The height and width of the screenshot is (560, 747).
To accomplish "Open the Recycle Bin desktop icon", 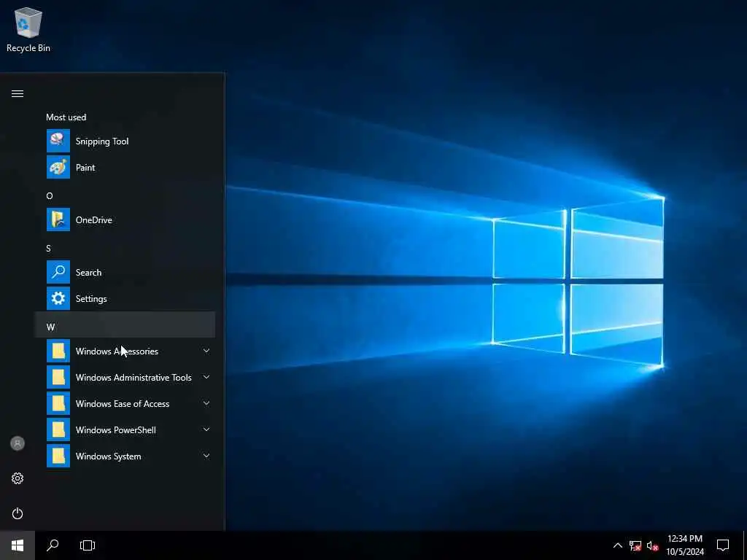I will coord(28,30).
